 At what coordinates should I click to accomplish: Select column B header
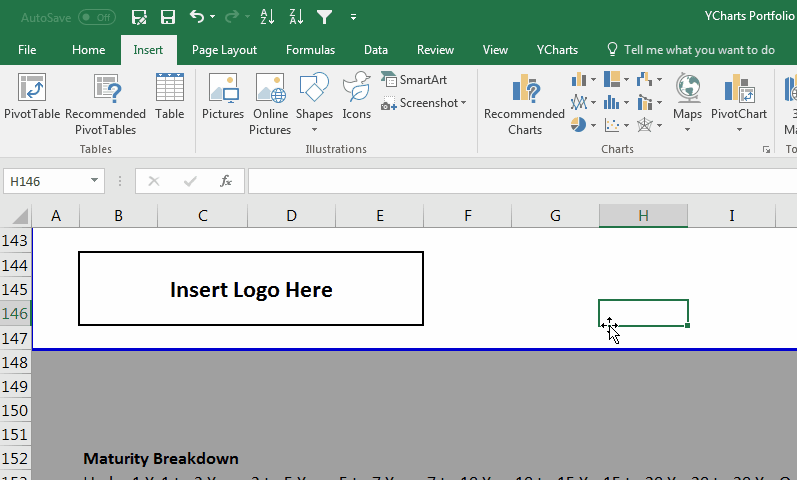pos(118,216)
